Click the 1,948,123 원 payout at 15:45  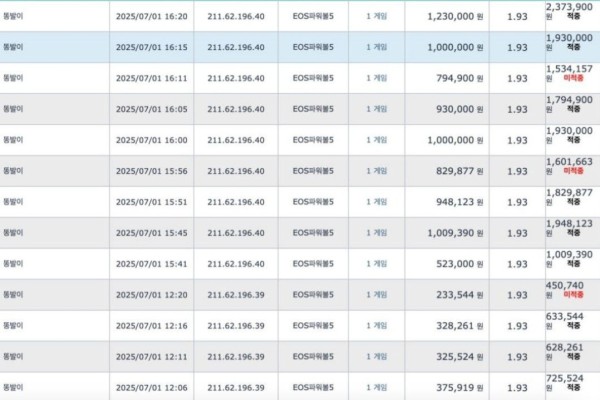tap(569, 228)
